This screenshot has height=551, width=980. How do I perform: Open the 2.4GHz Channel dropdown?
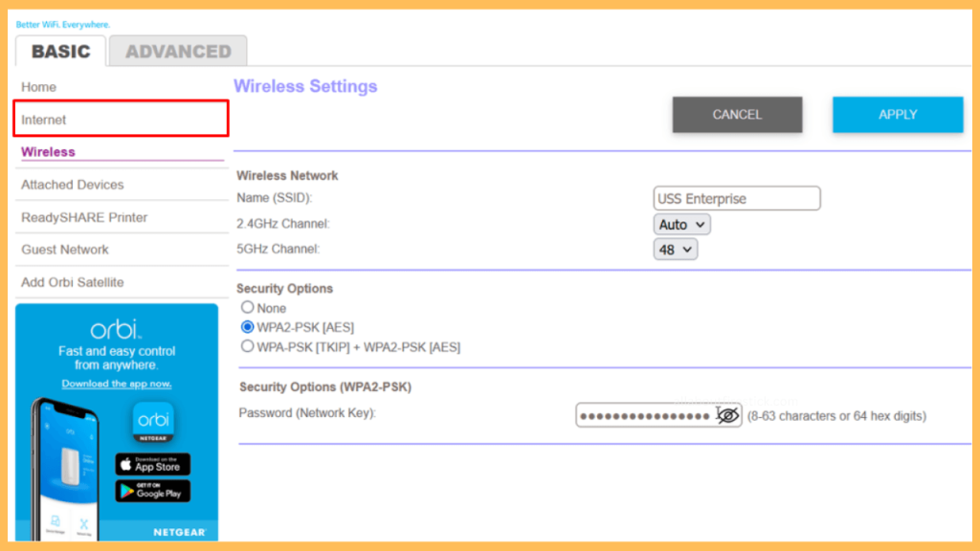[x=681, y=224]
